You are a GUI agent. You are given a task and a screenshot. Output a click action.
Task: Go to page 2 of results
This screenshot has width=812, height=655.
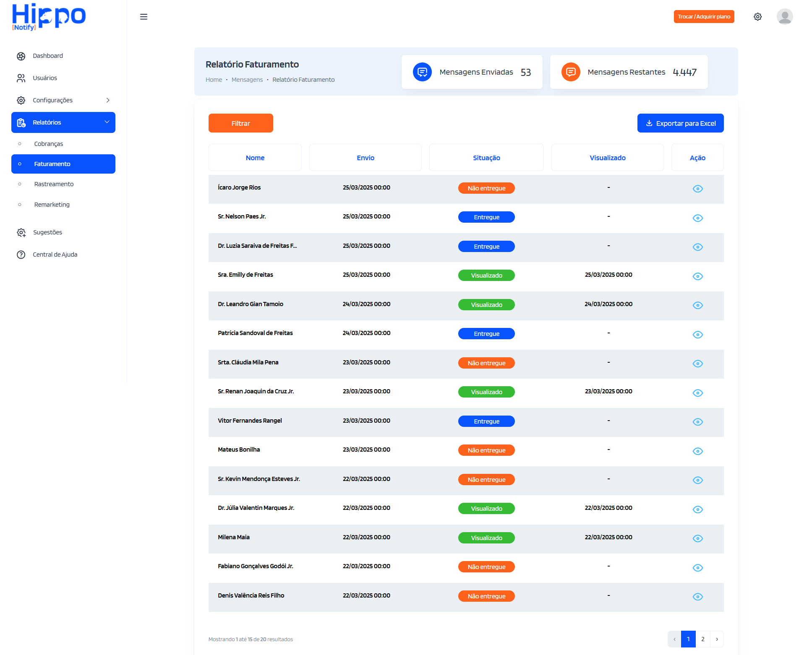coord(702,639)
